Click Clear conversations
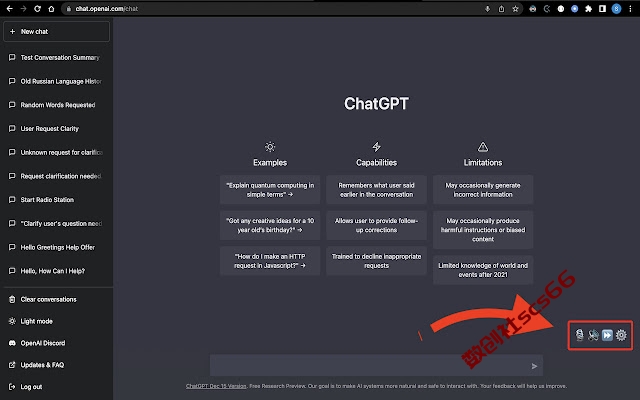Screen dimensions: 640x400 click(56, 299)
